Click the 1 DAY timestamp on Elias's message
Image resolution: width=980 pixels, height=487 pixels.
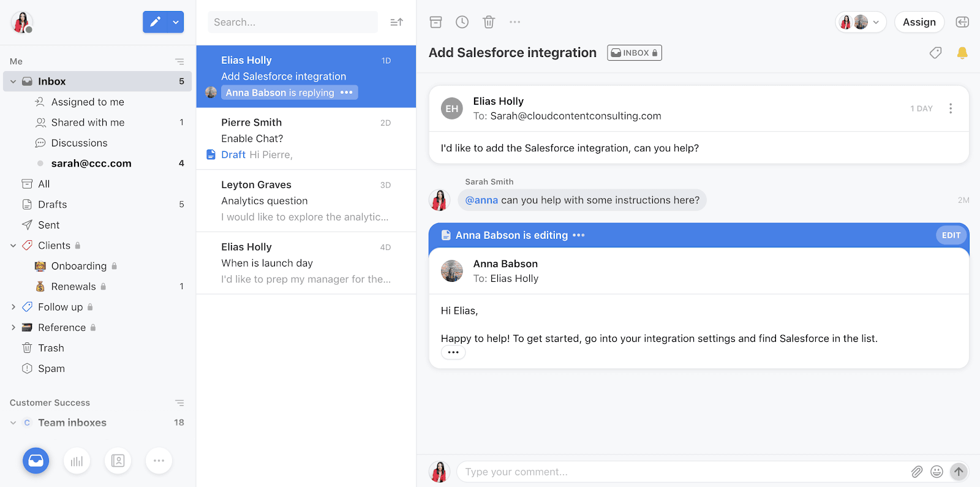[x=921, y=108]
